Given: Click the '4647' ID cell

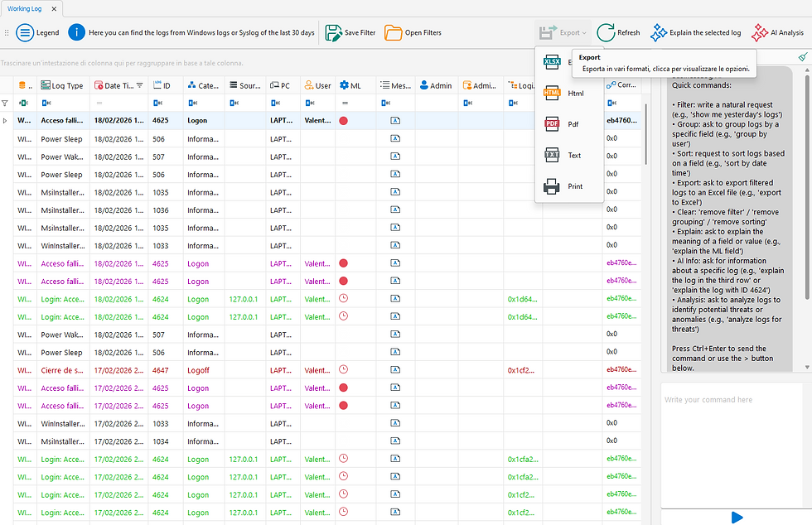Looking at the screenshot, I should click(x=165, y=370).
